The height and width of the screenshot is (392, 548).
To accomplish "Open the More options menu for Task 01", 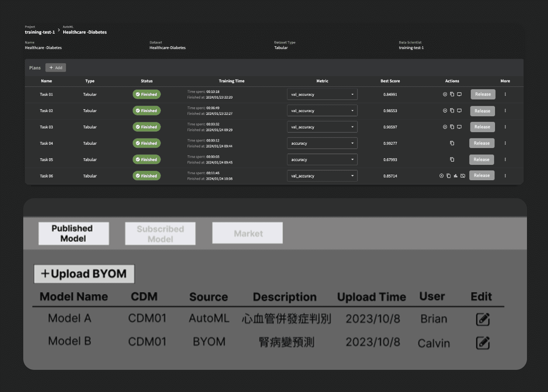I will 505,94.
